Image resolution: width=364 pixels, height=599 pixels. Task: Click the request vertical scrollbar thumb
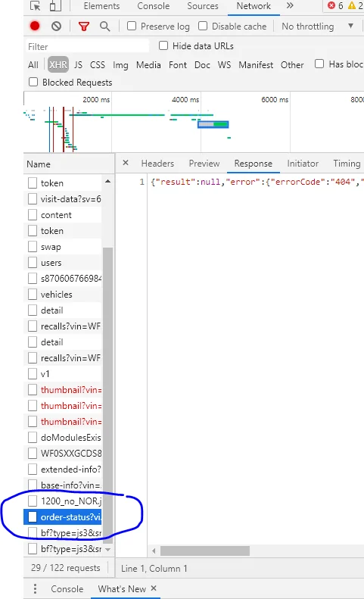pyautogui.click(x=107, y=395)
